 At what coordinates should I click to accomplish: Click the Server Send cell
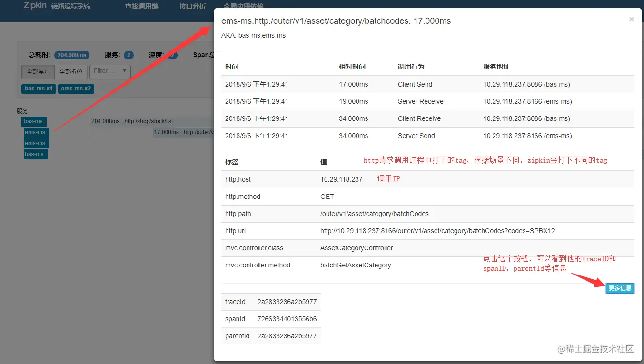click(x=416, y=136)
